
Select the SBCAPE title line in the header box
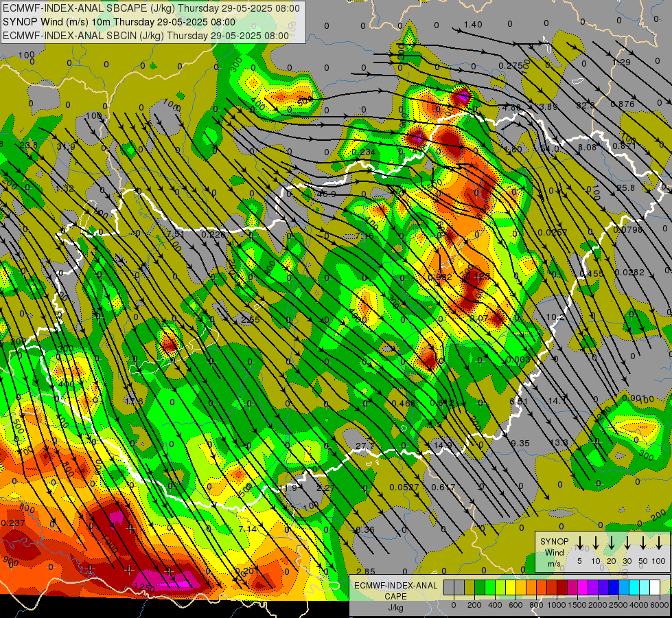coord(151,8)
